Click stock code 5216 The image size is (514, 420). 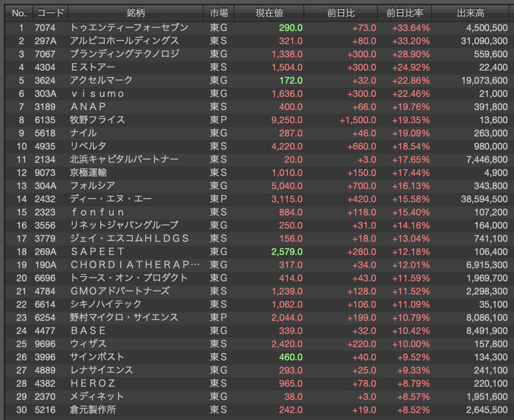click(x=45, y=409)
